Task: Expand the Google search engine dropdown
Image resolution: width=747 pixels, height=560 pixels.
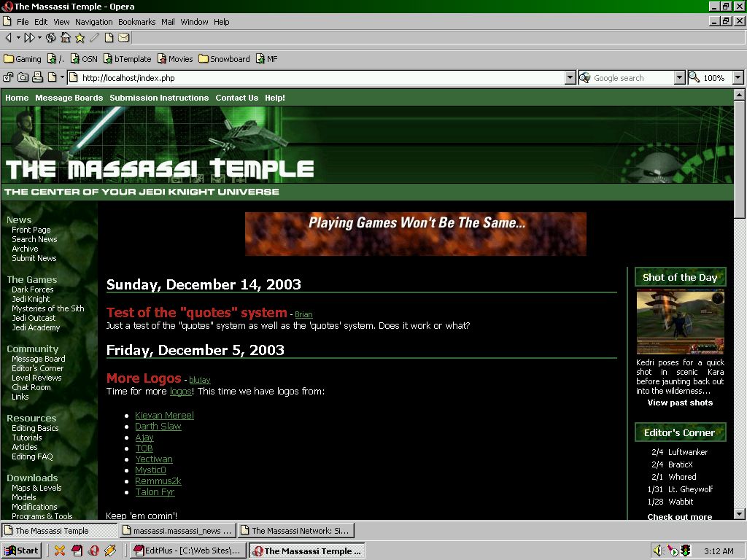Action: coord(680,77)
